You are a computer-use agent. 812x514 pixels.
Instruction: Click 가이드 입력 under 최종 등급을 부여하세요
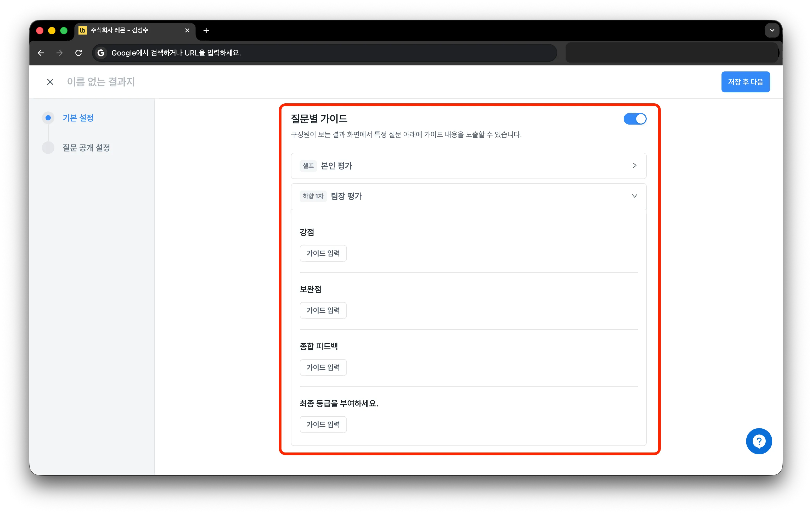(x=323, y=424)
